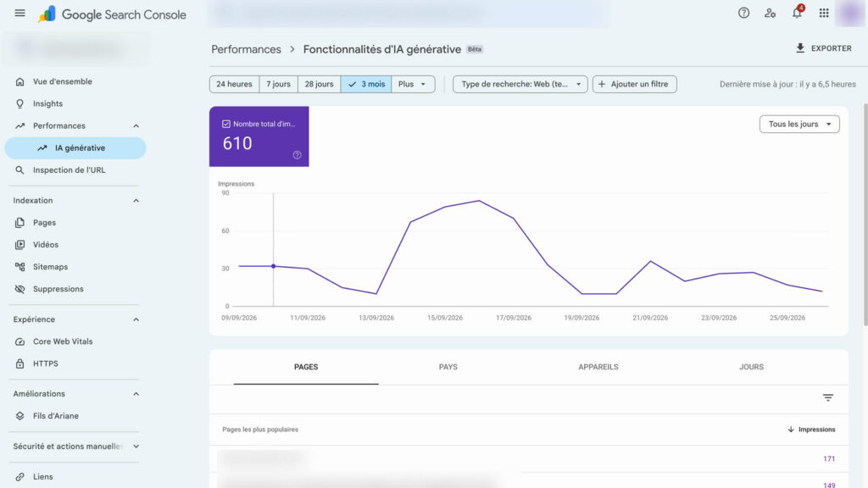Image resolution: width=868 pixels, height=488 pixels.
Task: Open Insights in sidebar
Action: pos(75,103)
